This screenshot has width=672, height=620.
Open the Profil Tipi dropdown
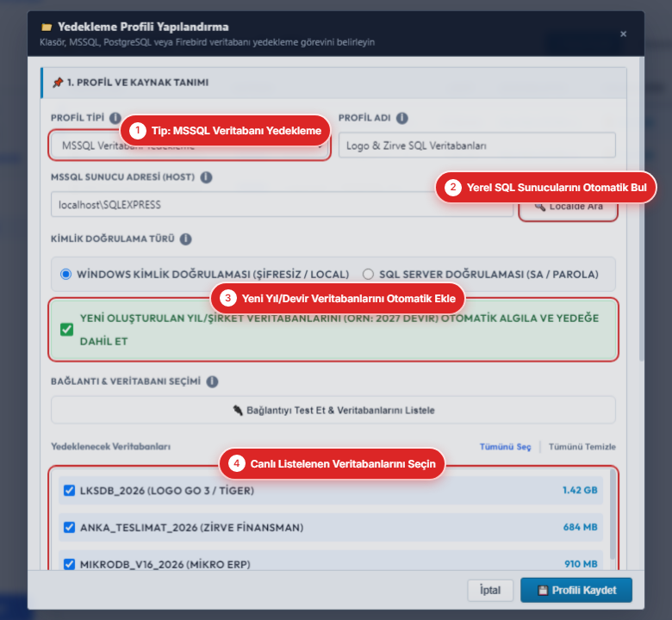pyautogui.click(x=189, y=146)
